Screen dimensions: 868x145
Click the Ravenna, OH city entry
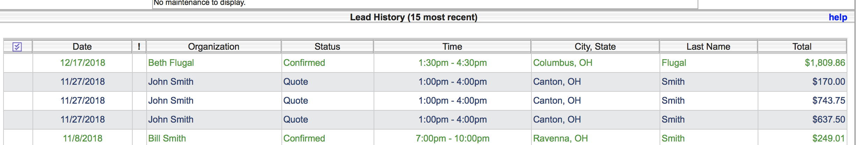click(x=560, y=138)
